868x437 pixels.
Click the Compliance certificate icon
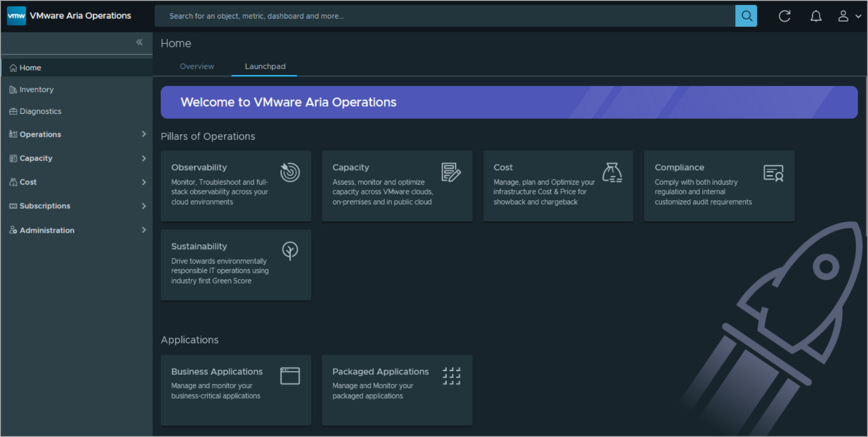coord(773,173)
